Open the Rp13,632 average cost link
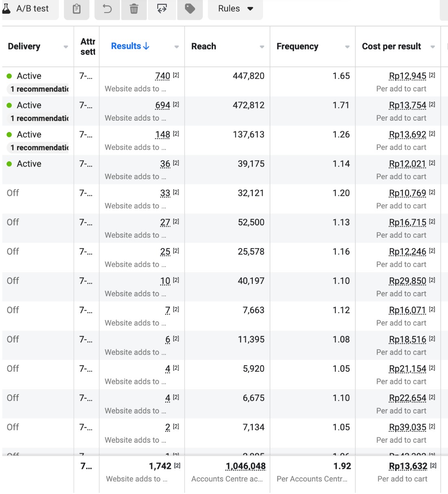448x494 pixels. click(407, 466)
